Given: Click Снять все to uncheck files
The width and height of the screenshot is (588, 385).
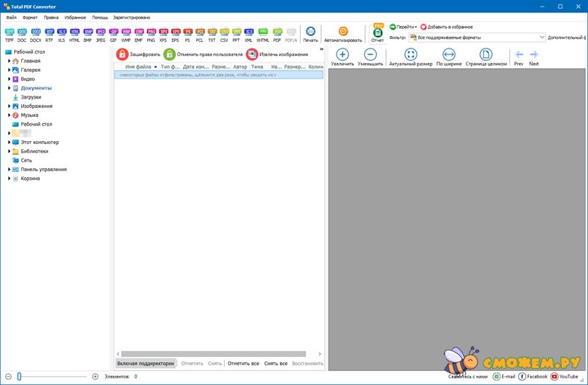Looking at the screenshot, I should tap(276, 363).
